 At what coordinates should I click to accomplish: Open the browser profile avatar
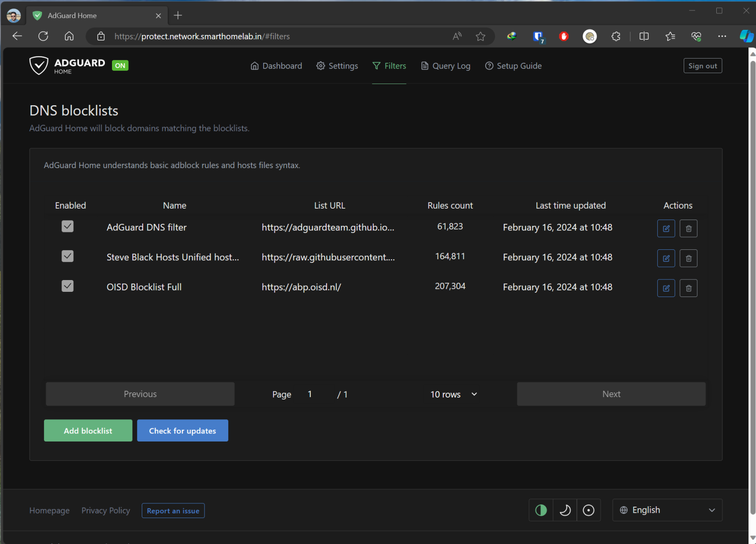(x=14, y=16)
